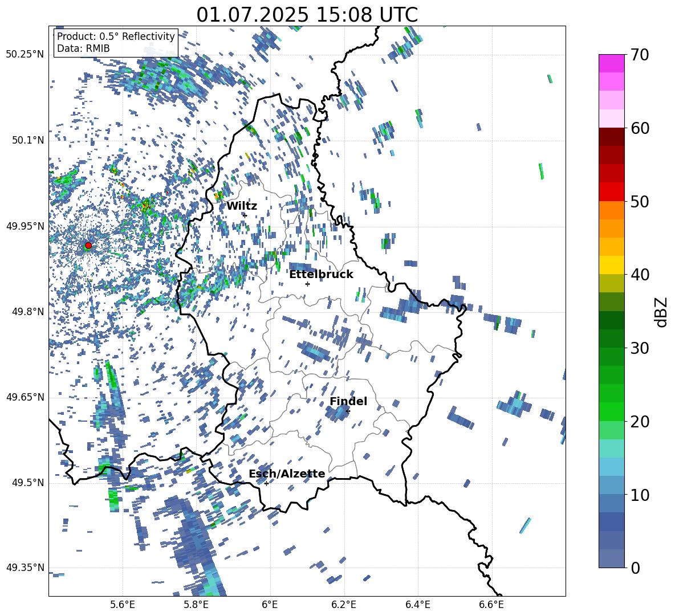Click the Esch/Alzette location cross marker
This screenshot has height=616, width=675.
(266, 483)
